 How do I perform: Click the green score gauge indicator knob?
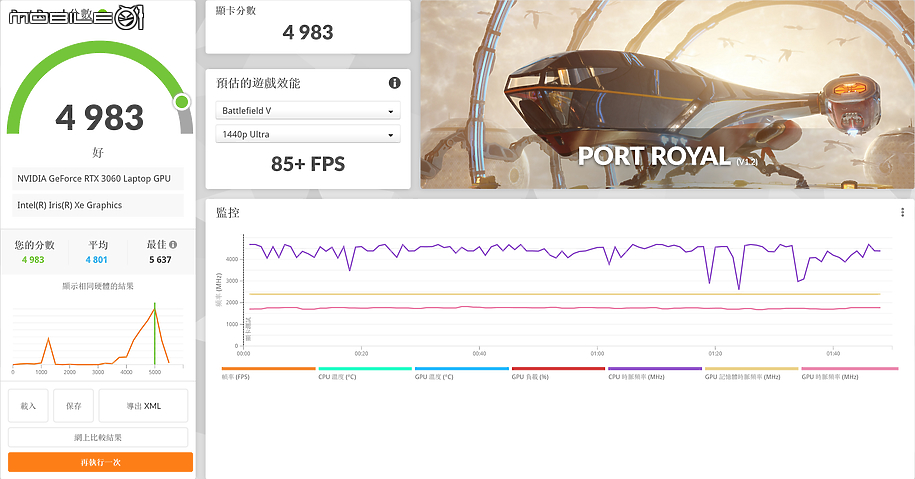[x=182, y=102]
